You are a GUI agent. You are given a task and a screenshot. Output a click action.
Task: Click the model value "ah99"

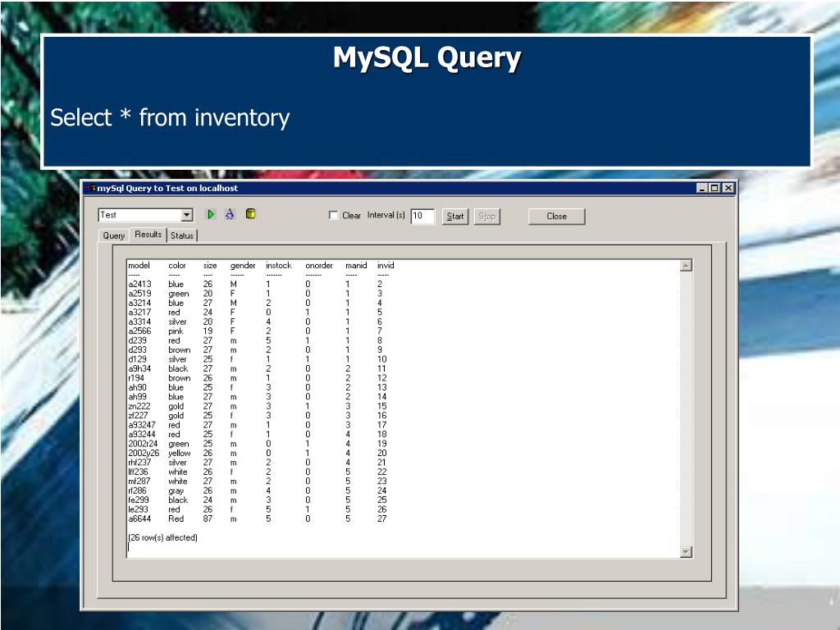137,397
